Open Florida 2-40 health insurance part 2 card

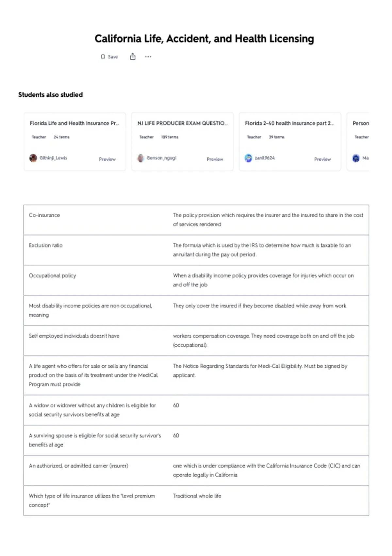pos(289,123)
